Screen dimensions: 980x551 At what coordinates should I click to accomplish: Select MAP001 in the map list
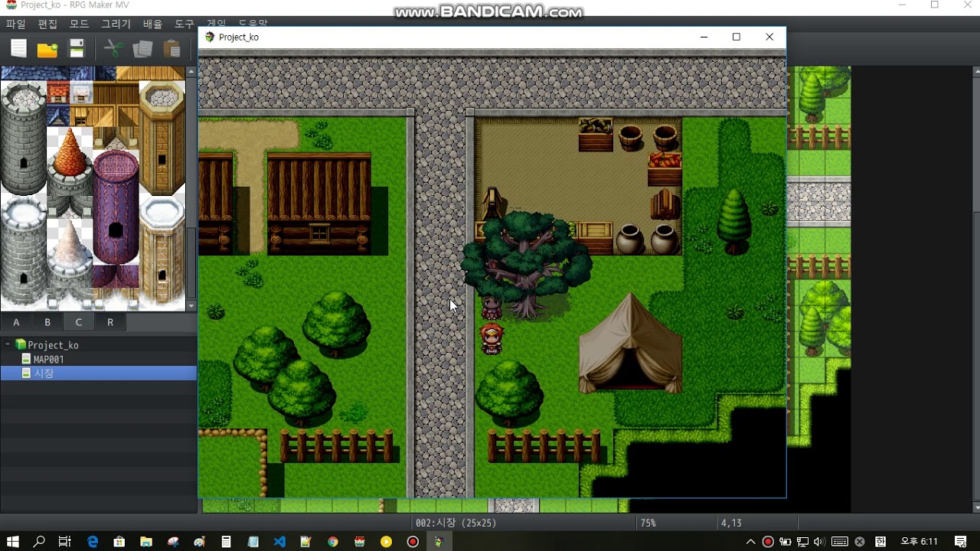point(48,359)
